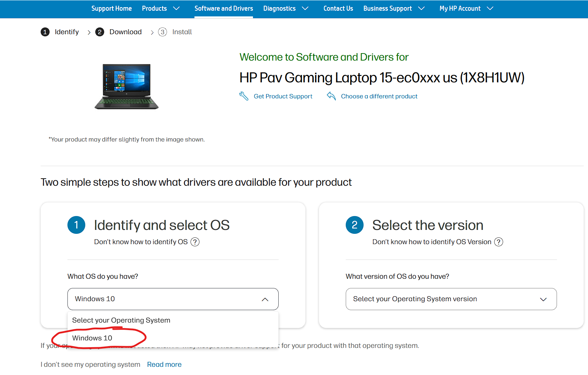Click the step 2 Download circle icon
The width and height of the screenshot is (588, 375).
coord(100,32)
